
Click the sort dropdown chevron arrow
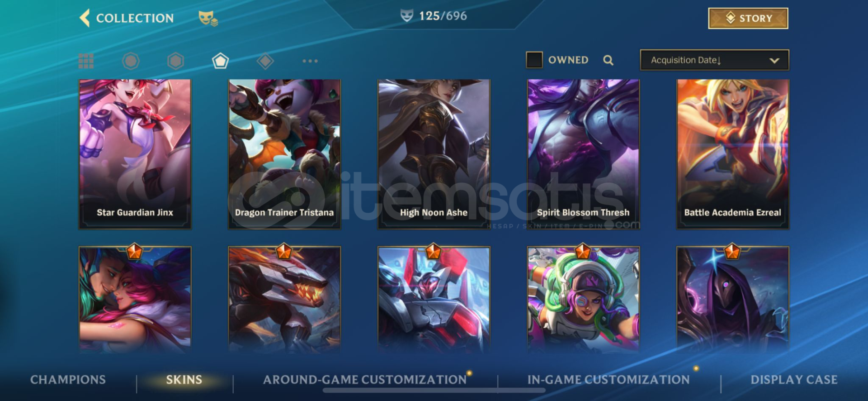774,60
